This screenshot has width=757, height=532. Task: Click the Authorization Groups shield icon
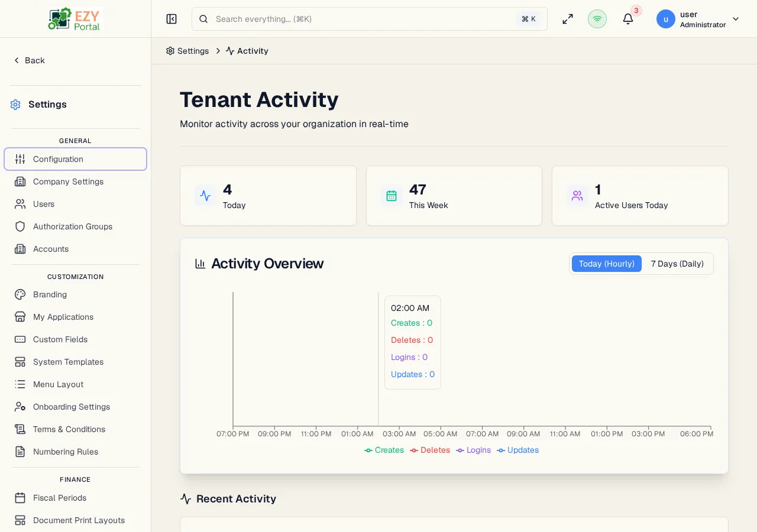[20, 226]
